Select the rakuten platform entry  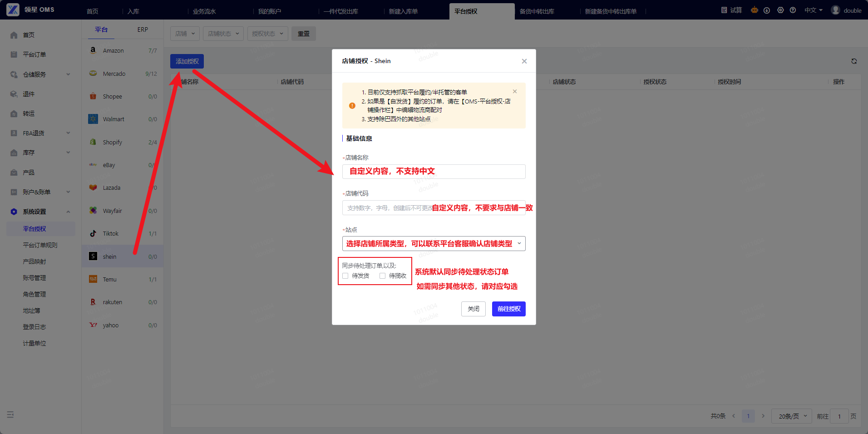pyautogui.click(x=123, y=302)
